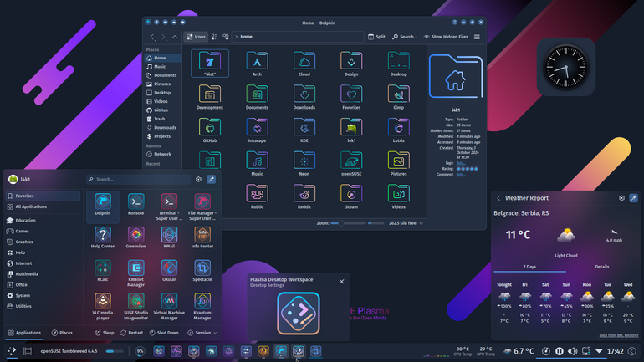Screen dimensions: 644x362
Task: Open the Lutris folder
Action: pyautogui.click(x=398, y=130)
